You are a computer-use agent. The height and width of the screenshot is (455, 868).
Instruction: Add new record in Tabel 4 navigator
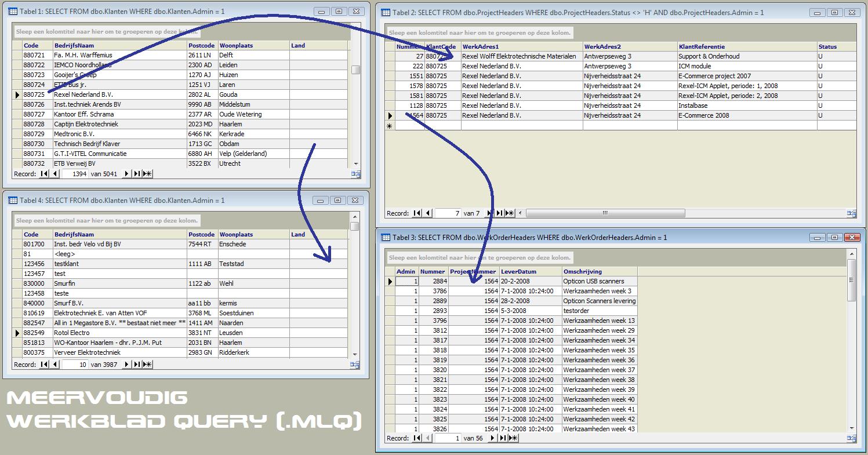point(147,365)
